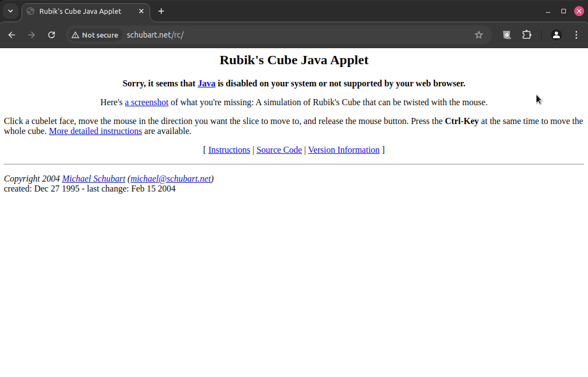Bookmark this page using the star icon
This screenshot has height=377, width=588.
[x=479, y=35]
